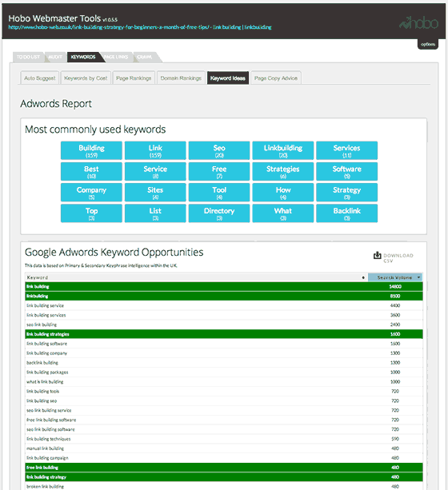Click the Free keyword tile

219,171
